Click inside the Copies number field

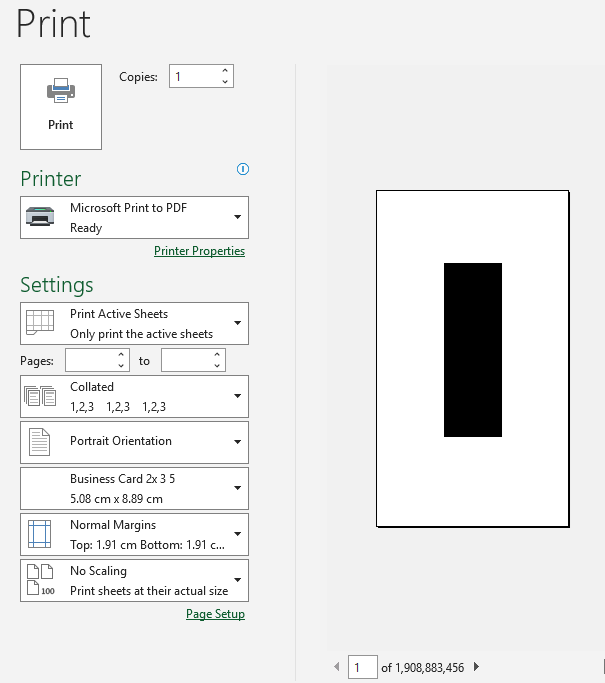[192, 77]
